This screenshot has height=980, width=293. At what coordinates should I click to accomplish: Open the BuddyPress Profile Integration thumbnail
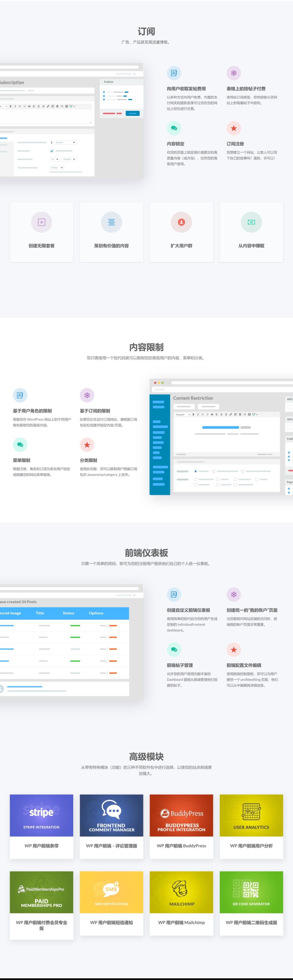point(181,815)
